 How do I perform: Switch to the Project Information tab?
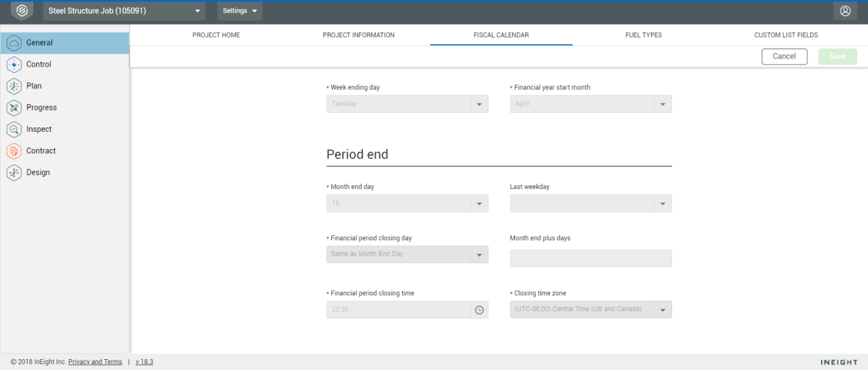[359, 35]
